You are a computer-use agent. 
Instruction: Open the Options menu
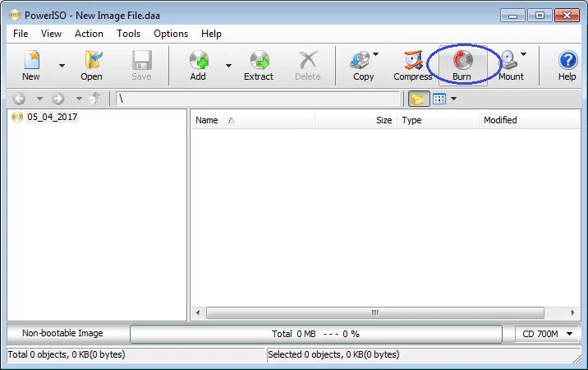point(171,34)
